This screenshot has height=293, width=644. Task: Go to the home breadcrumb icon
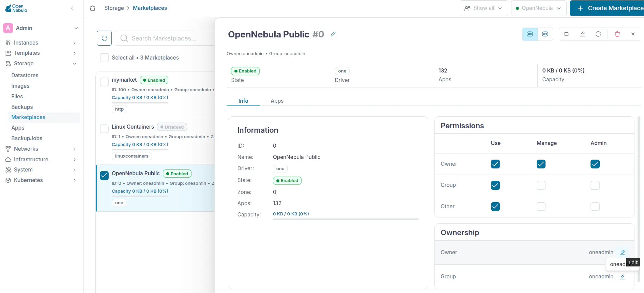(x=93, y=8)
